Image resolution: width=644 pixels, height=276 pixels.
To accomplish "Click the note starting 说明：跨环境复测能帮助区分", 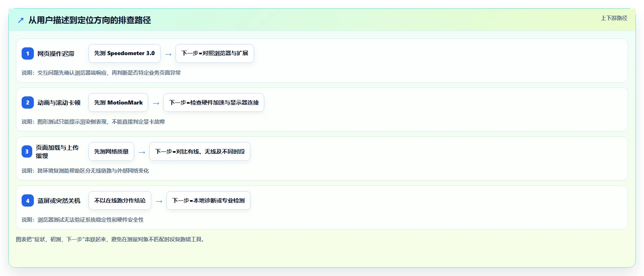I will 85,171.
